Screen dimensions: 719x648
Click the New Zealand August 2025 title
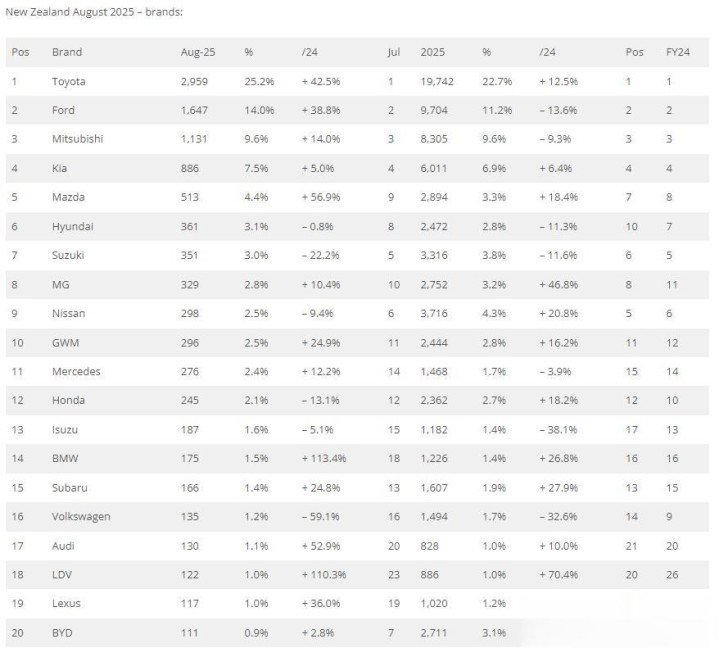(x=94, y=12)
